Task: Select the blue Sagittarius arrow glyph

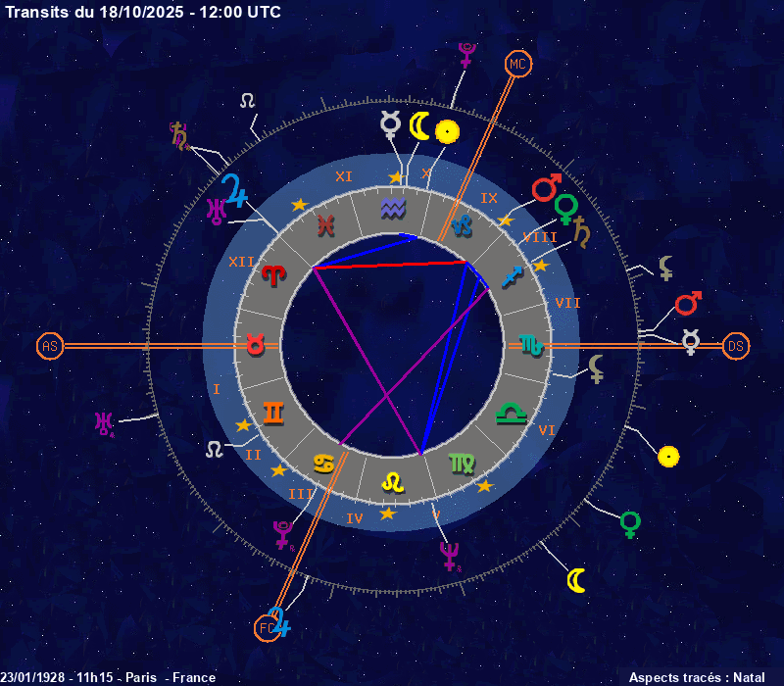Action: click(x=512, y=276)
